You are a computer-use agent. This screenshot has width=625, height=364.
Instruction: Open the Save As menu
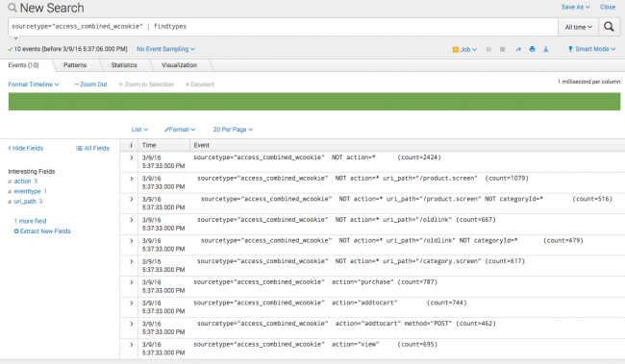coord(576,7)
